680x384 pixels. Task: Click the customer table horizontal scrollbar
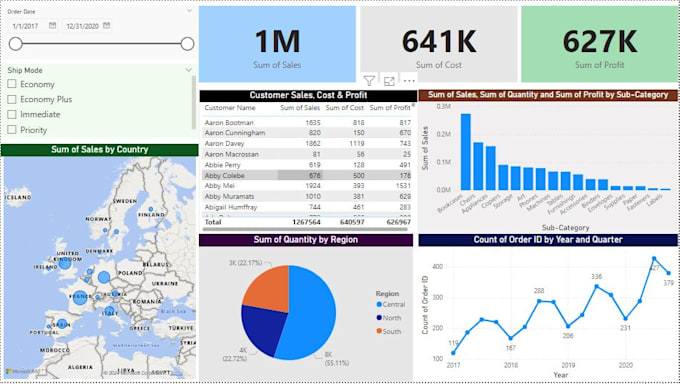306,229
